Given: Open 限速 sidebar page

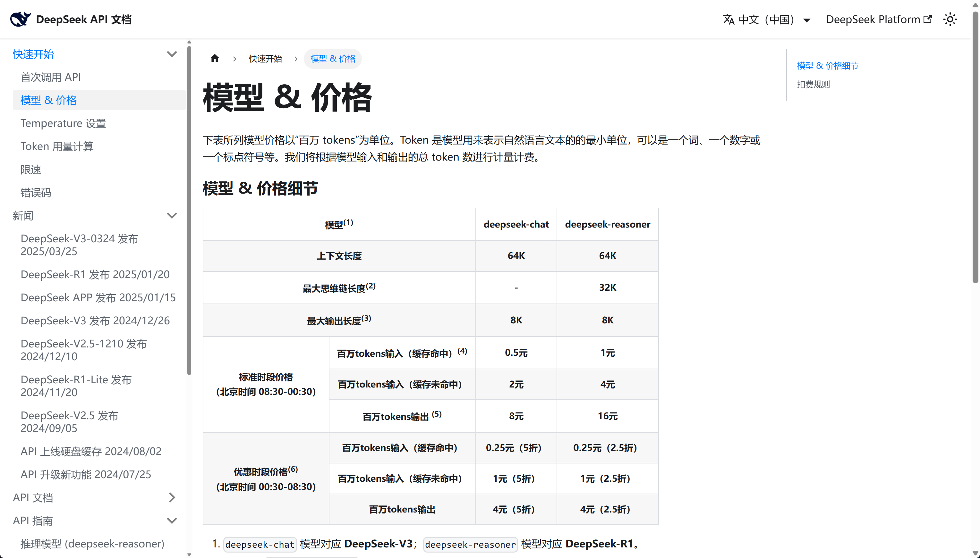Looking at the screenshot, I should click(31, 170).
